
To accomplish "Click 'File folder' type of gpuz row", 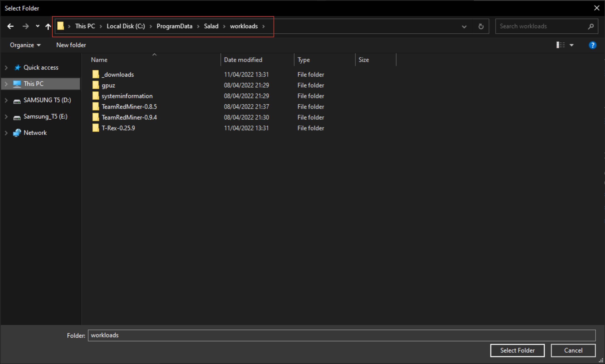I will (x=311, y=85).
